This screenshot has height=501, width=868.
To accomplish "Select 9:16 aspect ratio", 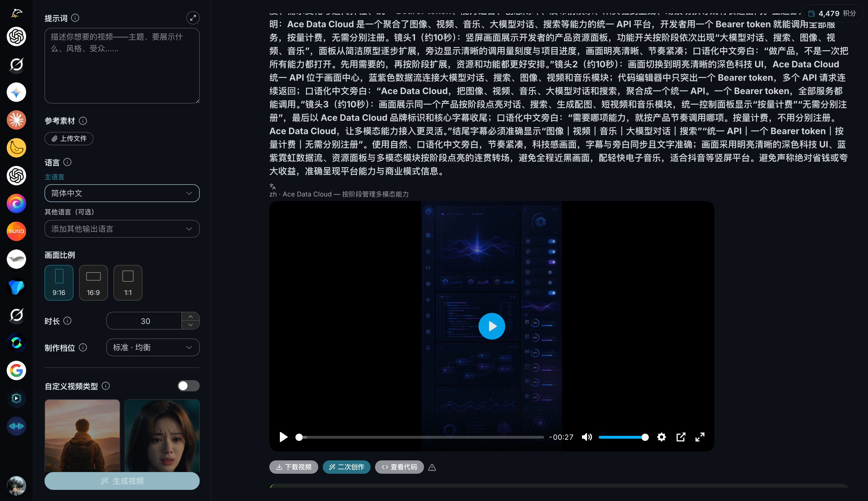I will point(59,283).
